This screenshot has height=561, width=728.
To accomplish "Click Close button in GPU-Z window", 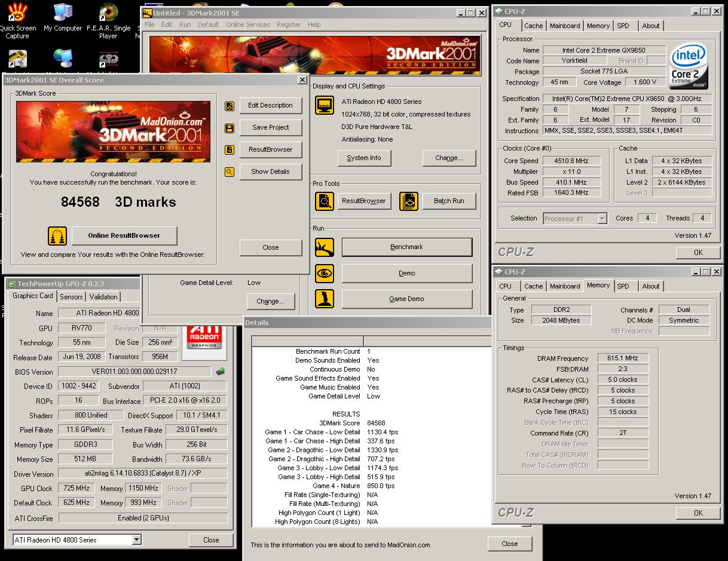I will pos(211,540).
